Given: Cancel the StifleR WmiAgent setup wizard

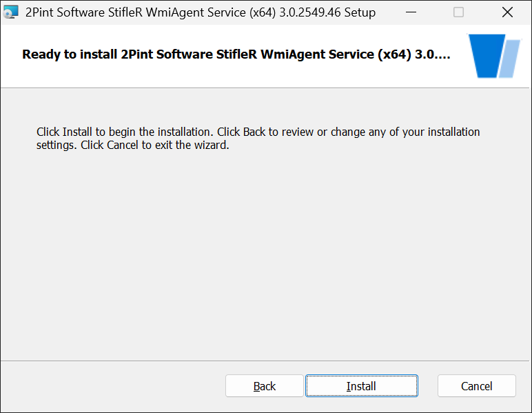Looking at the screenshot, I should coord(476,386).
